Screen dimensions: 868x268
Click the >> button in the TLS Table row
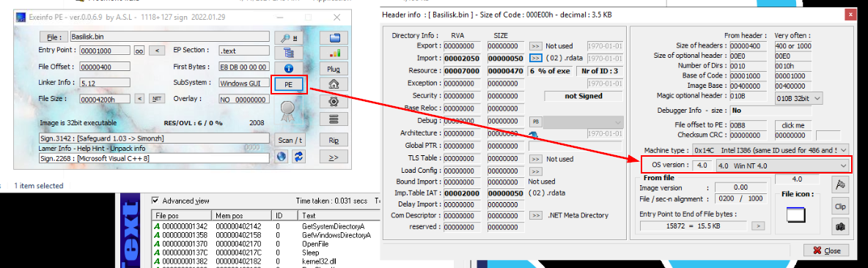[535, 159]
